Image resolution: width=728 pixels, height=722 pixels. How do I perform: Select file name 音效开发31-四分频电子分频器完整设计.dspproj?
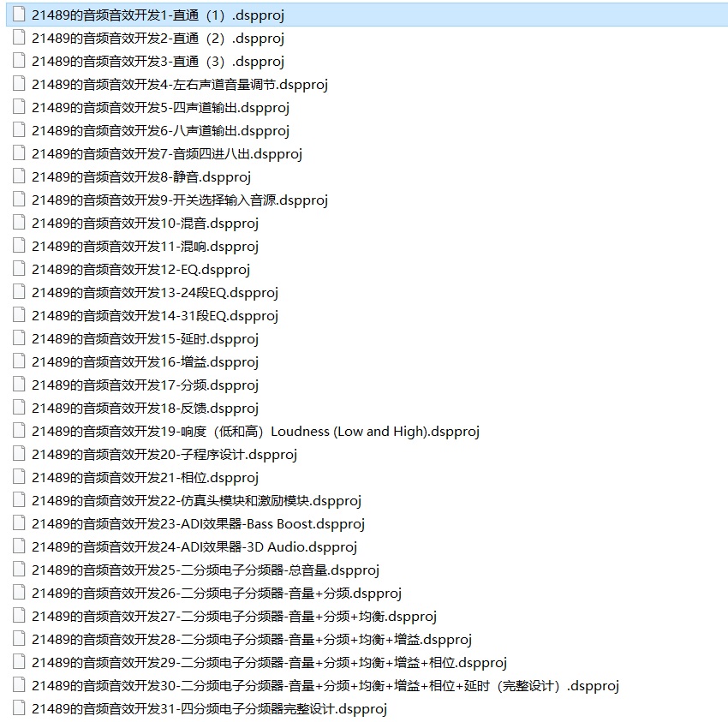(209, 709)
